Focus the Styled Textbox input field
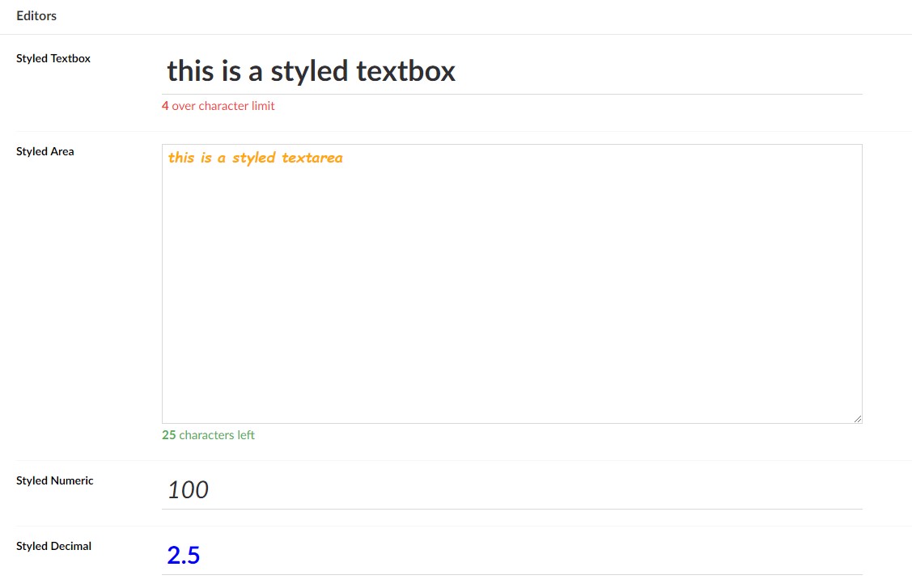Viewport: 912px width, 588px height. click(511, 71)
